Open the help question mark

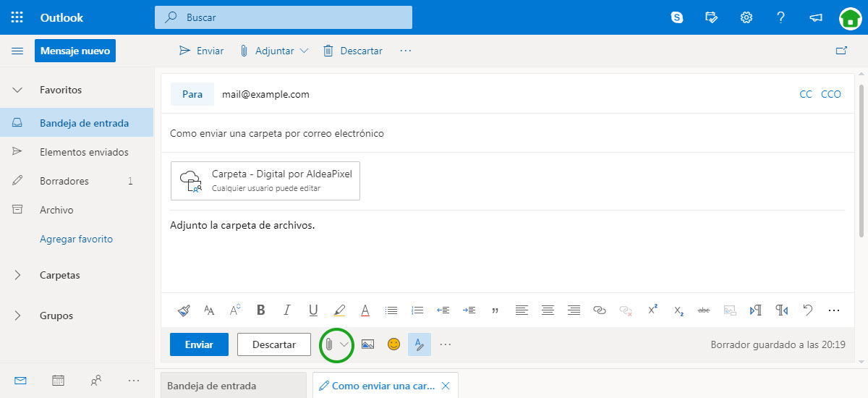coord(781,17)
